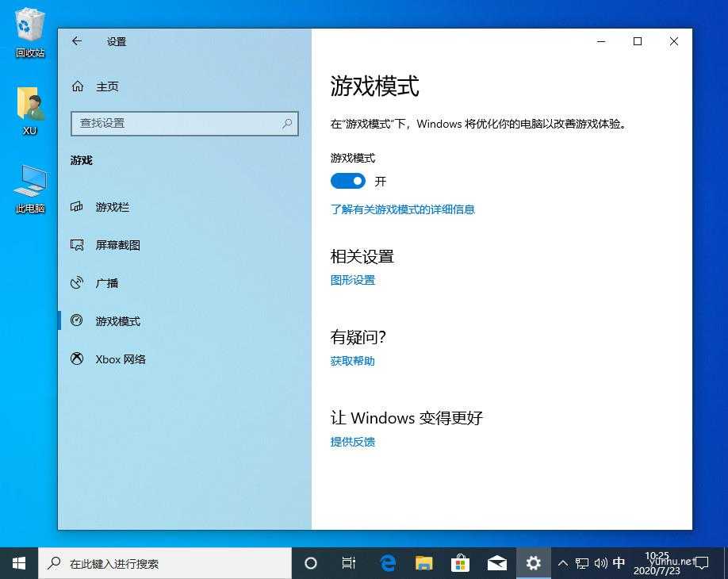Viewport: 728px width, 579px height.
Task: Open the 图形设置 link
Action: pyautogui.click(x=352, y=279)
